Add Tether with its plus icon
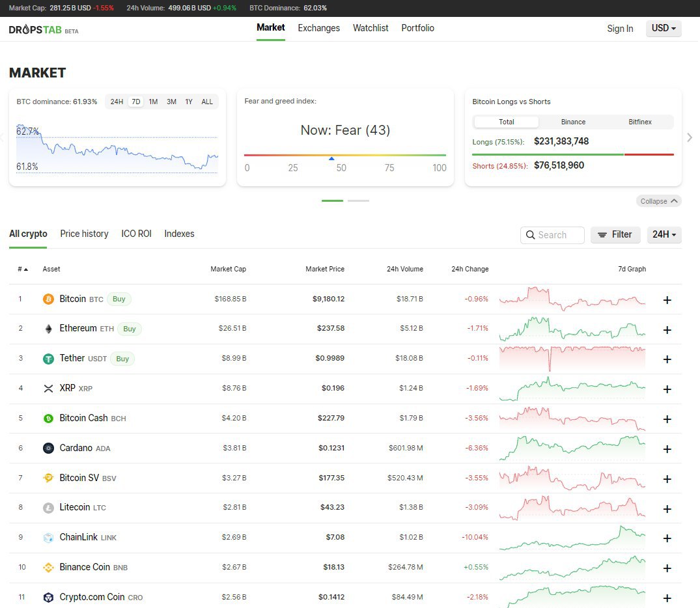Viewport: 700px width, 608px height. [667, 359]
